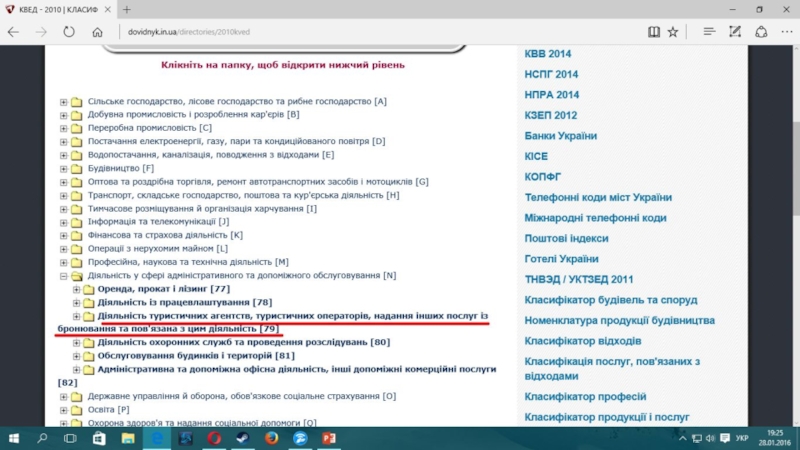Image resolution: width=800 pixels, height=450 pixels.
Task: Open Фінансова та страхова діяльність [K] item
Action: (165, 235)
